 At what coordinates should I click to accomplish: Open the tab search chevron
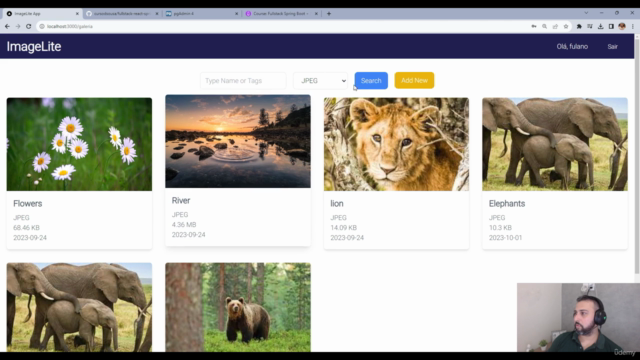pyautogui.click(x=586, y=13)
